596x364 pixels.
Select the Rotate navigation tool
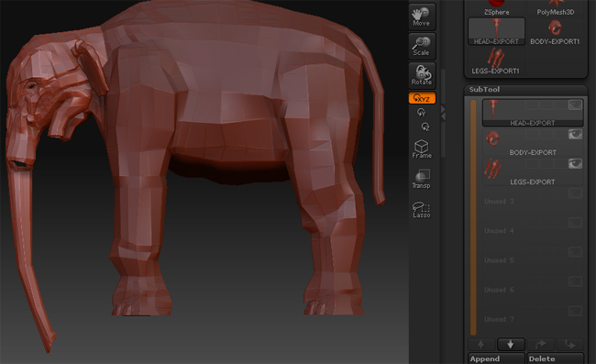pyautogui.click(x=422, y=75)
